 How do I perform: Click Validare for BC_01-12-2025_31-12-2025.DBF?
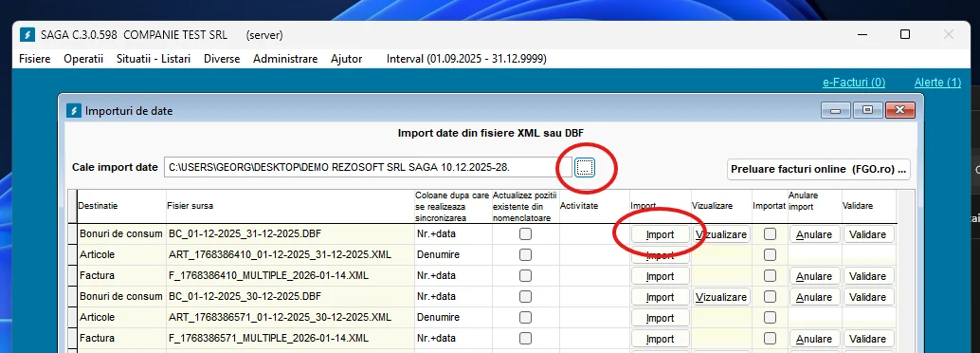[868, 234]
